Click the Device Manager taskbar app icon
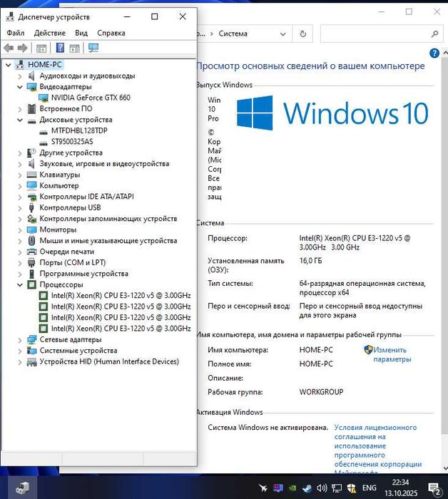Image resolution: width=448 pixels, height=499 pixels. click(x=22, y=488)
